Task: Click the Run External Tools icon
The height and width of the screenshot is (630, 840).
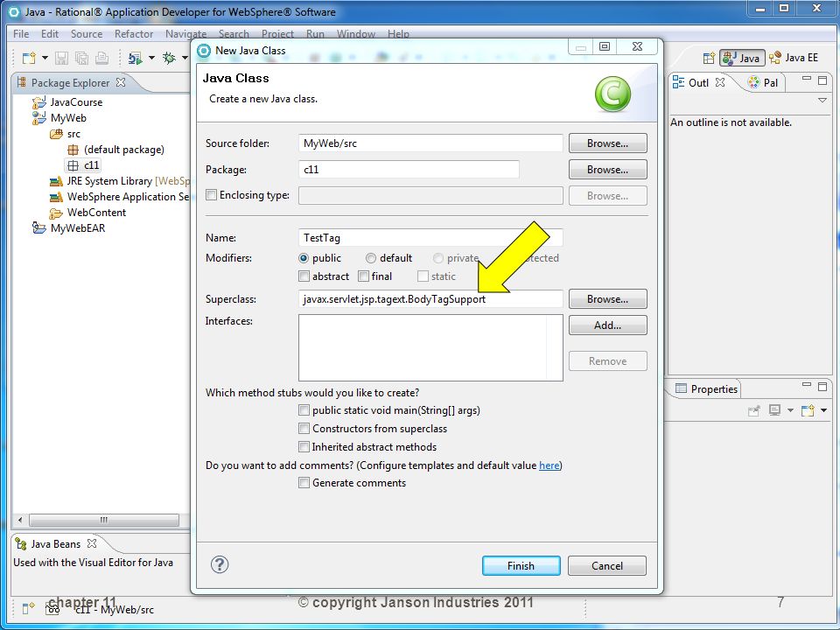Action: point(135,58)
